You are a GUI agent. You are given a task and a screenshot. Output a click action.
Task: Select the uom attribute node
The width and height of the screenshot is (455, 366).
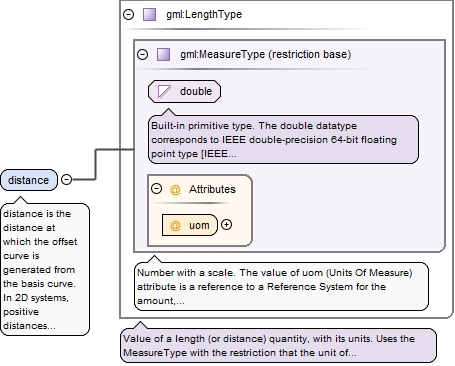pos(190,225)
